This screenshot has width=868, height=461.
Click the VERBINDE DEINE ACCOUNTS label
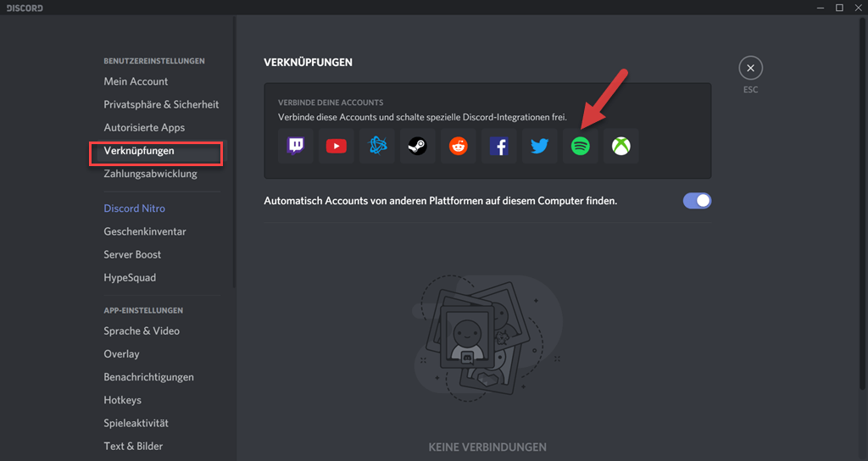coord(331,103)
